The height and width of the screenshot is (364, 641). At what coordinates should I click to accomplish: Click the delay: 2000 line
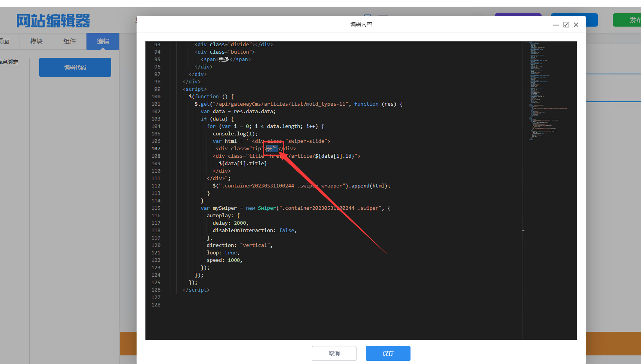(230, 223)
